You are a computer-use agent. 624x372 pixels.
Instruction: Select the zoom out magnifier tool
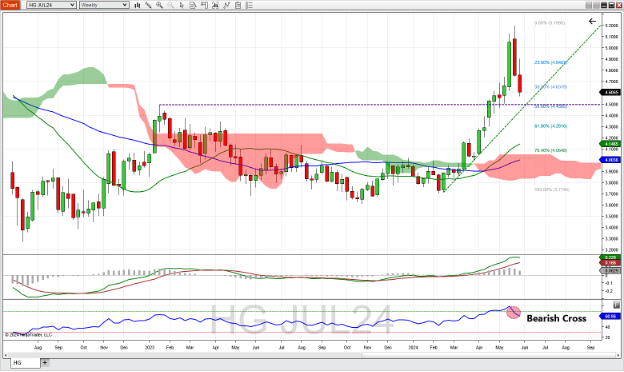point(171,5)
